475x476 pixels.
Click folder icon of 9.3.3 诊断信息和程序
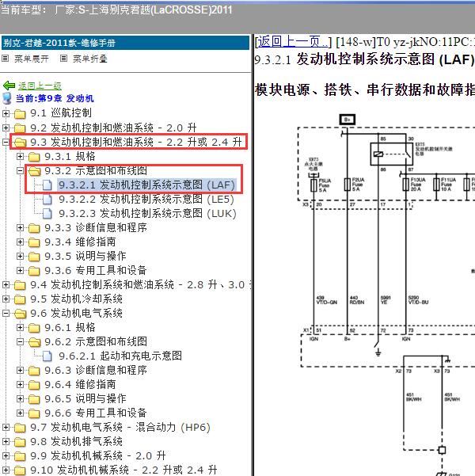click(34, 228)
